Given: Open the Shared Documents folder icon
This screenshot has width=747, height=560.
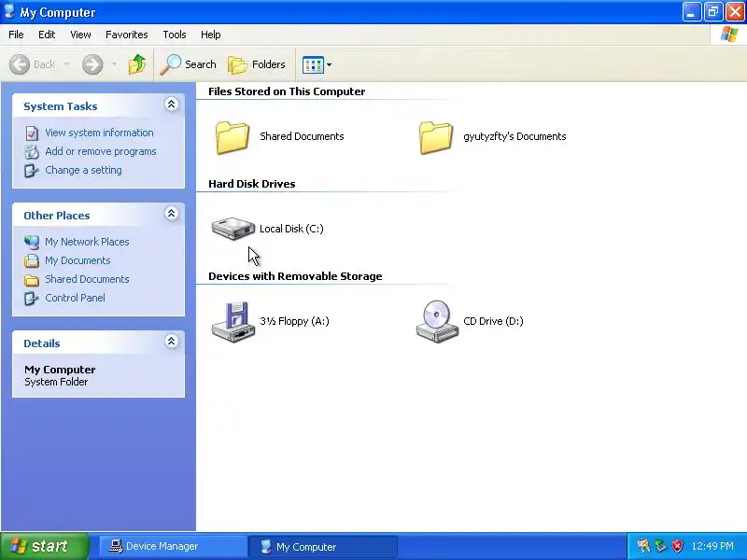Looking at the screenshot, I should tap(232, 137).
